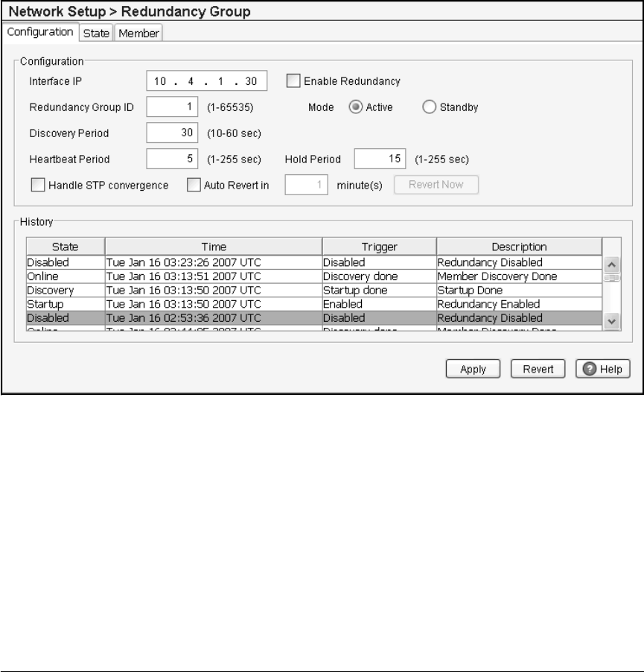Click 'Member Discovery Done' description cell
The image size is (644, 672).
coord(519,276)
